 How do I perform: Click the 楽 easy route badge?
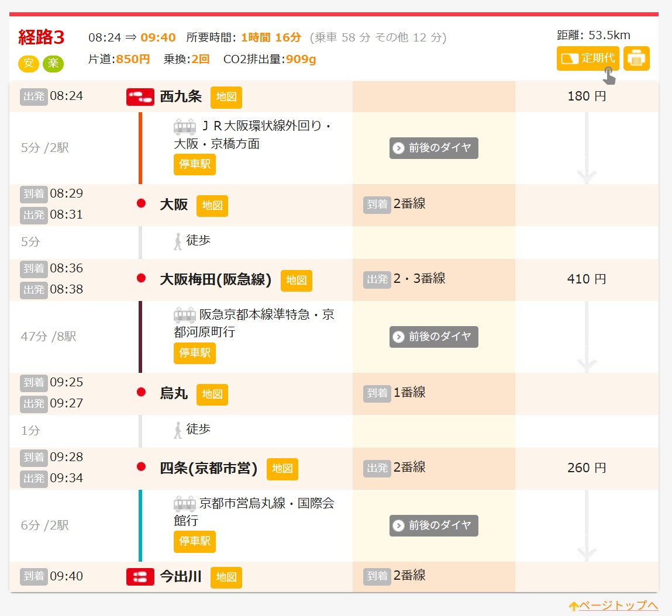coord(53,63)
